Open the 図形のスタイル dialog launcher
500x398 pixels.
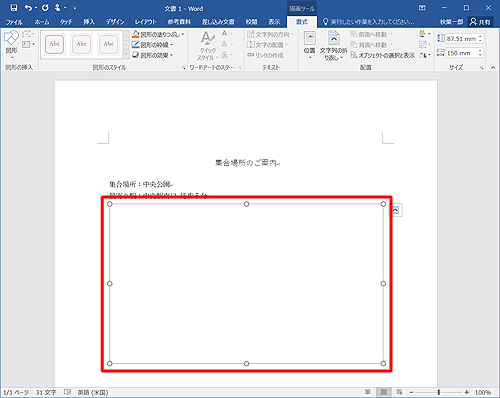tap(184, 68)
